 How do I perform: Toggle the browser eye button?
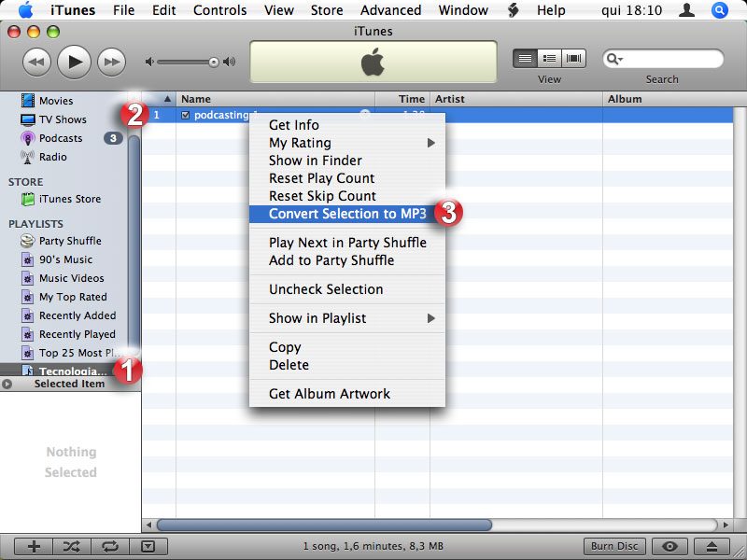point(669,546)
